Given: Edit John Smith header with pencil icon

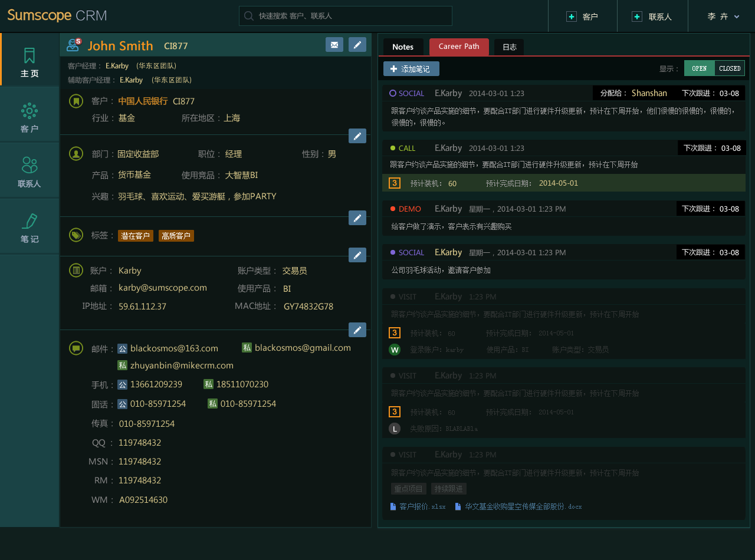Looking at the screenshot, I should point(357,45).
